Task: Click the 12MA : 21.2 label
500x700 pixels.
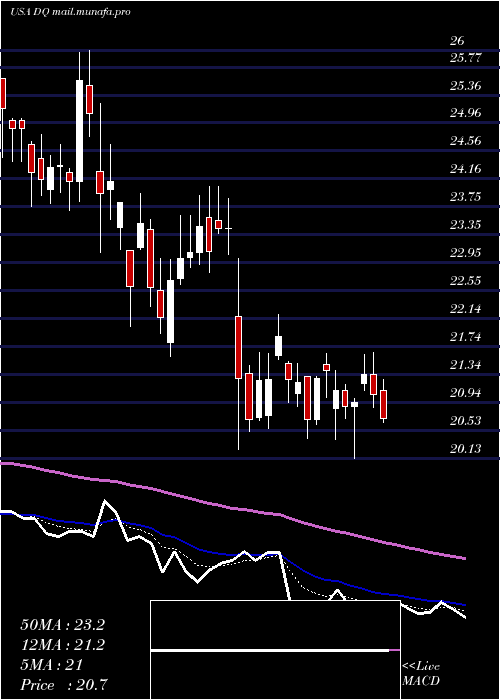Action: click(x=62, y=645)
